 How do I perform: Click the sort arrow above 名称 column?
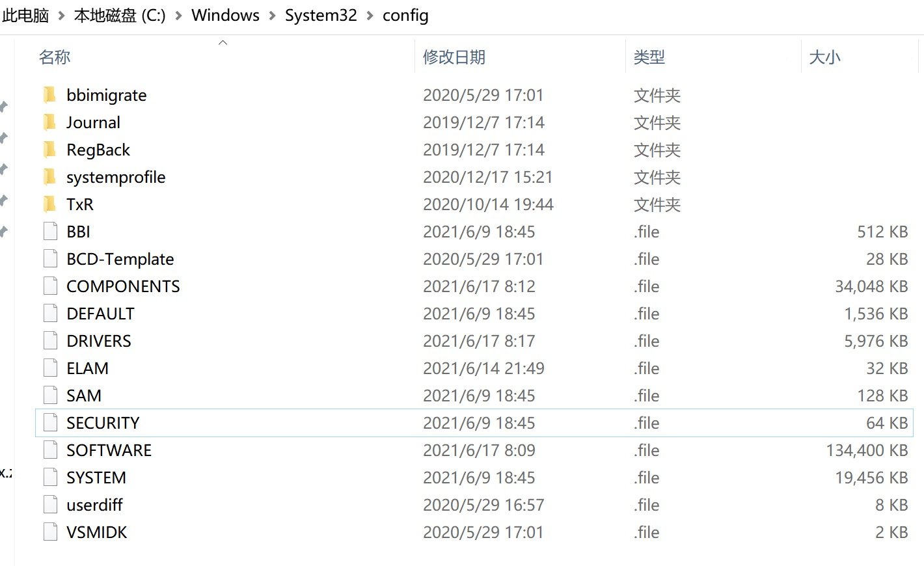click(x=223, y=41)
